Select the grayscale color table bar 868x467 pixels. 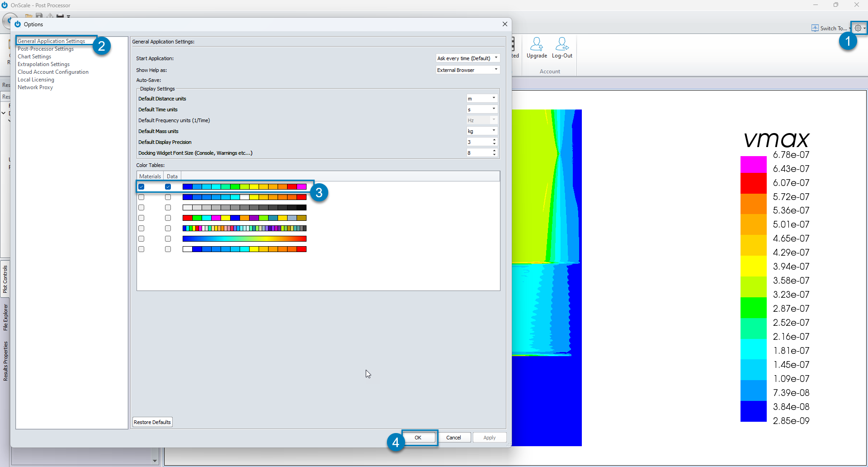245,207
